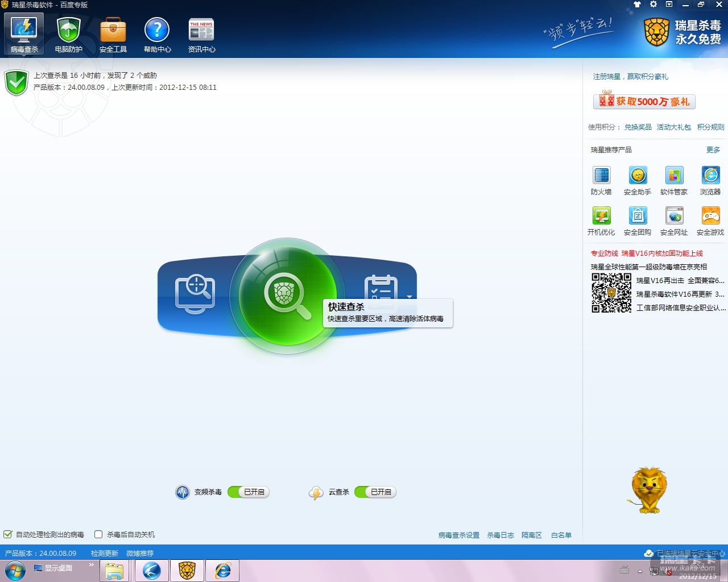Open 瑞星杀毒软件V16再更新 news item
Image resolution: width=728 pixels, height=582 pixels.
tap(680, 294)
